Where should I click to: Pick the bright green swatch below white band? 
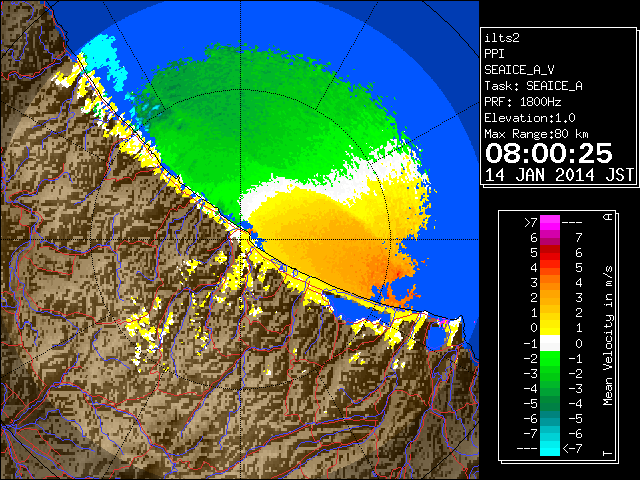tap(550, 358)
